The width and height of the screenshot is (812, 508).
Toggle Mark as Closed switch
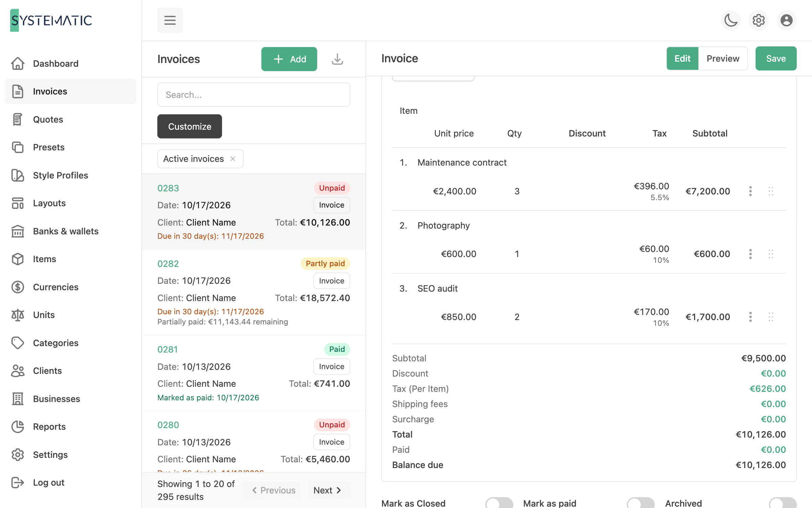(499, 503)
